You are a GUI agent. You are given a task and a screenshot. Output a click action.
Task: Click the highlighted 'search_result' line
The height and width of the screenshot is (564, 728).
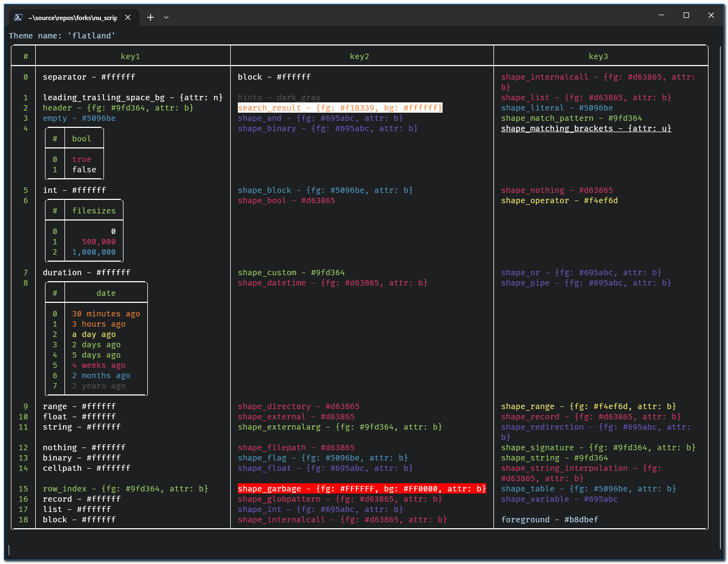click(340, 108)
